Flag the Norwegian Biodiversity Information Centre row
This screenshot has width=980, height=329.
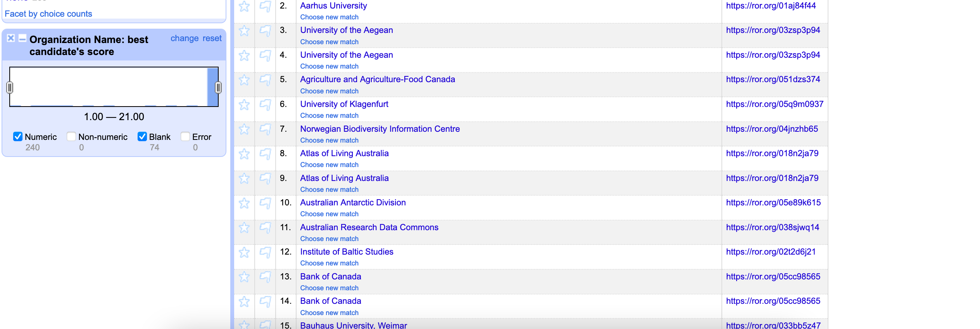265,129
